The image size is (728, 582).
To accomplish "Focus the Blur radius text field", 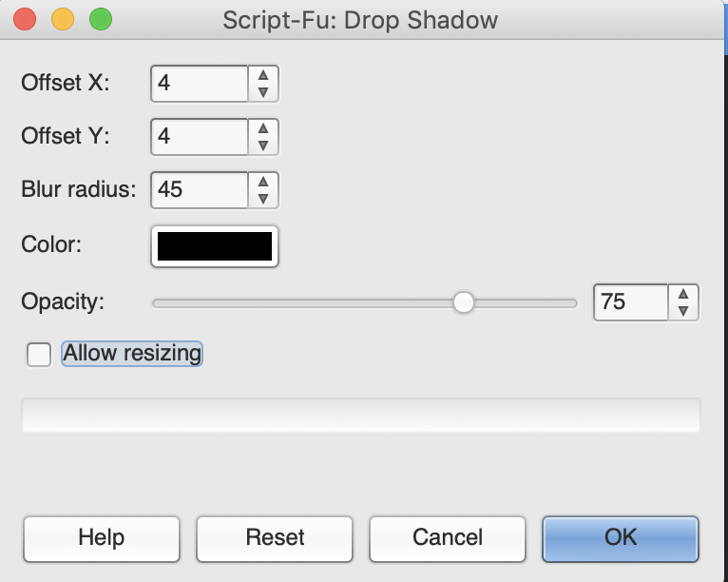I will (x=200, y=189).
